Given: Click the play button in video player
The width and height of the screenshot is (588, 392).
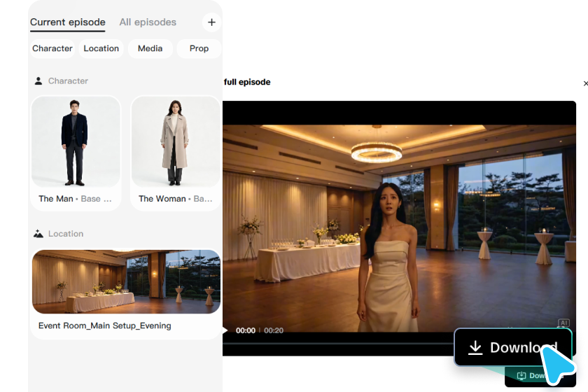Looking at the screenshot, I should [x=225, y=330].
